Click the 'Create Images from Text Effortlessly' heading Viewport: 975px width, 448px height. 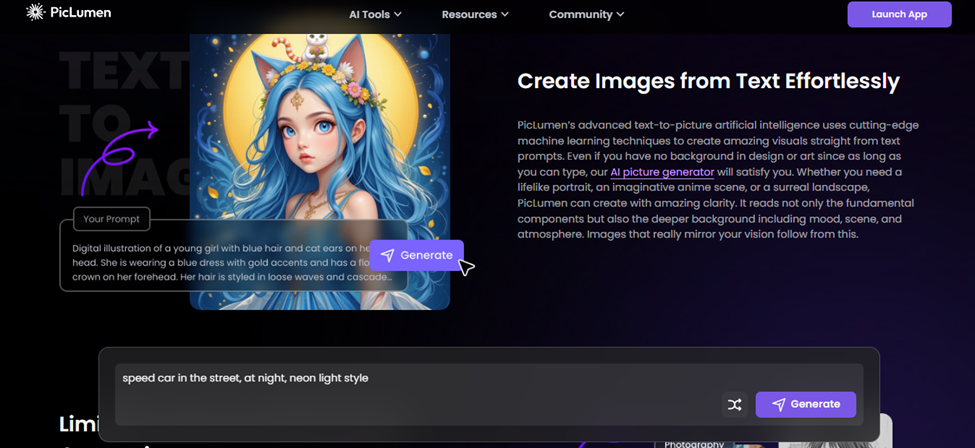(708, 82)
